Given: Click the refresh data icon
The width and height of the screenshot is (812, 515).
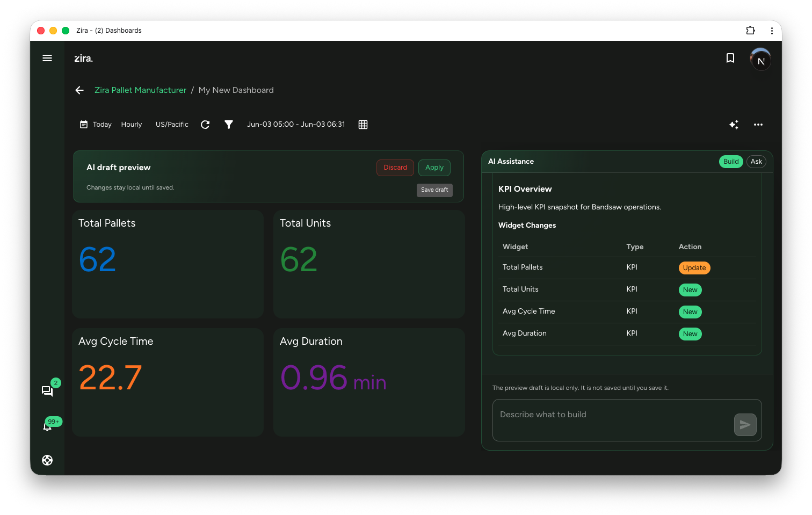Looking at the screenshot, I should (x=205, y=125).
